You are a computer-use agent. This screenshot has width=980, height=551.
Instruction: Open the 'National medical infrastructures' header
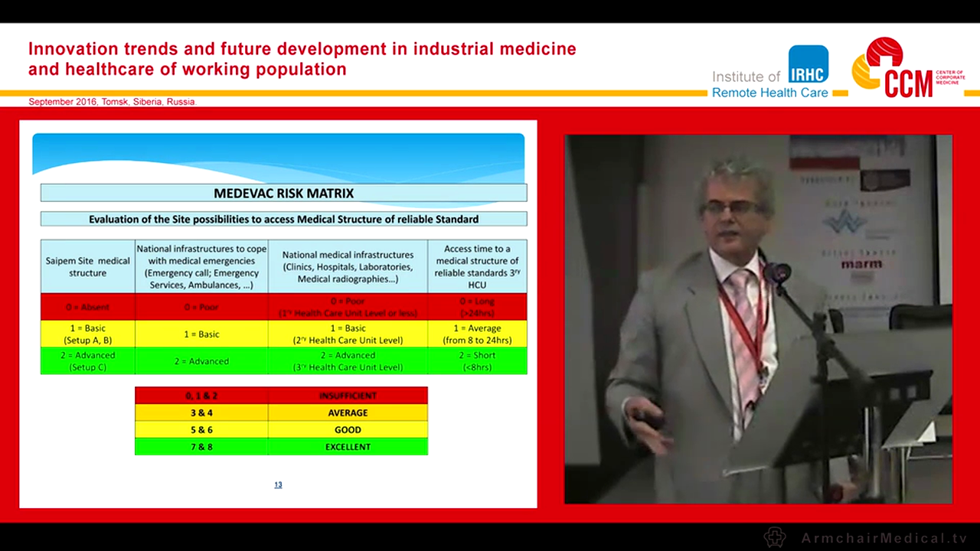(348, 266)
